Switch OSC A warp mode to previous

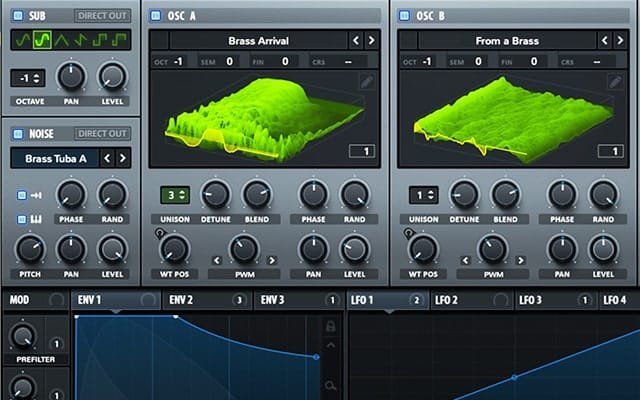click(x=217, y=260)
